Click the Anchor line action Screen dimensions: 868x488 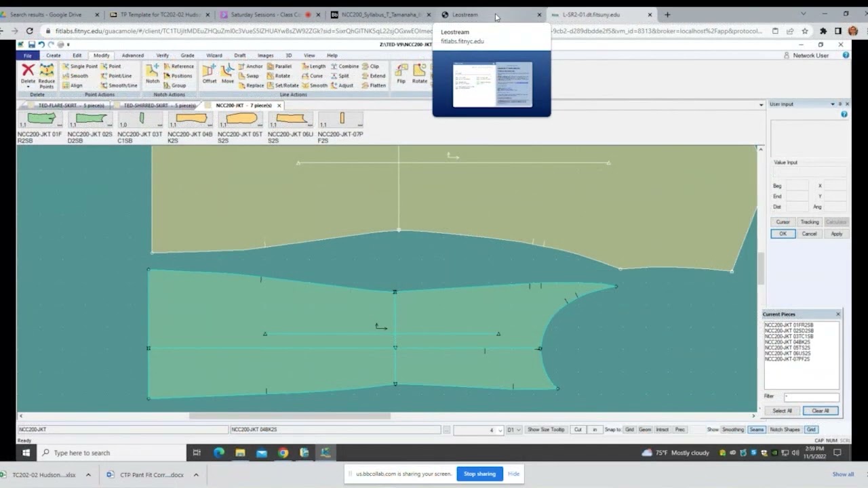point(250,66)
